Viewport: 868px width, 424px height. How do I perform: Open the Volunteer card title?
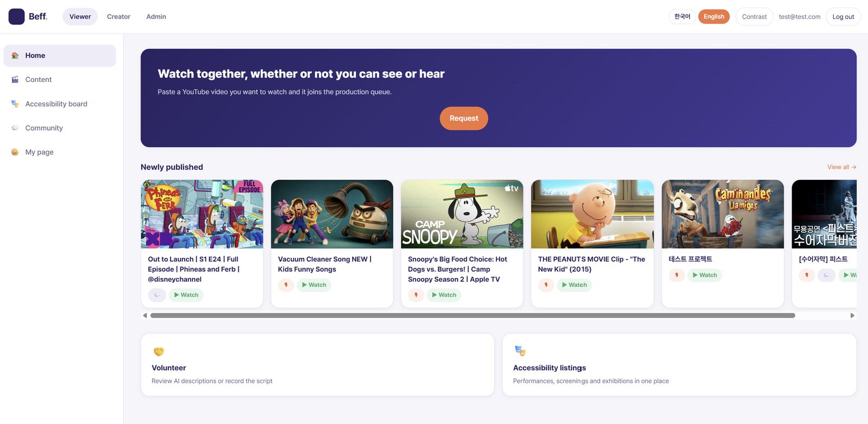coord(169,368)
